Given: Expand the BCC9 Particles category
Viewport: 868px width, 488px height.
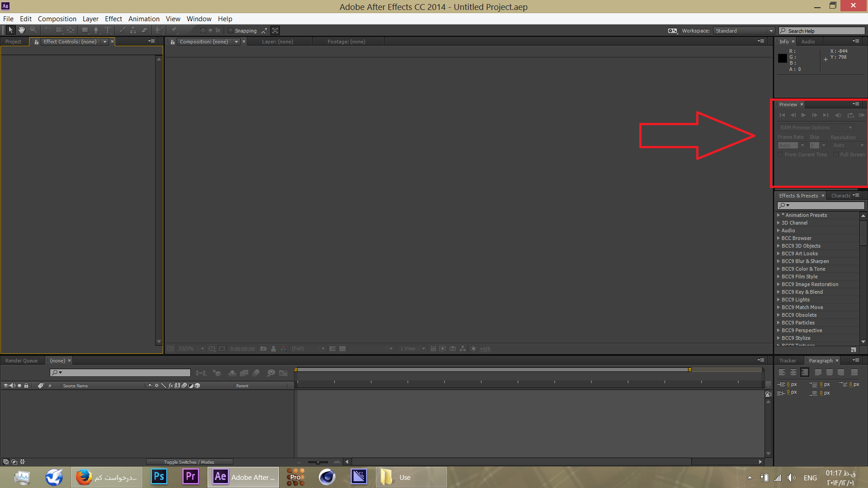Looking at the screenshot, I should click(x=778, y=323).
